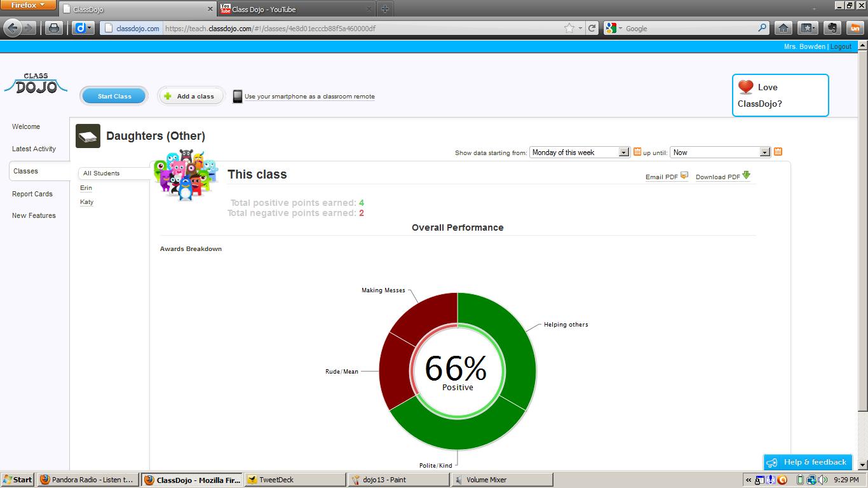Open the ClassDojo home logo

[x=35, y=83]
